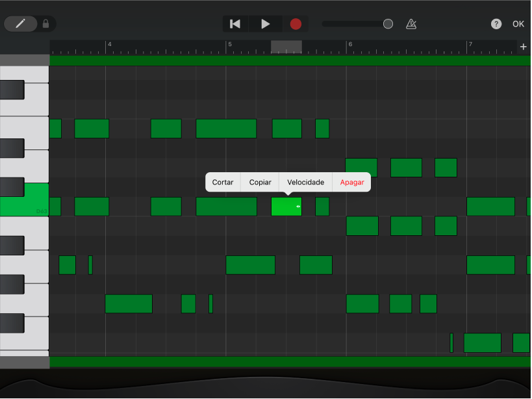The image size is (532, 399).
Task: Choose Copiar from the note menu
Action: 259,182
